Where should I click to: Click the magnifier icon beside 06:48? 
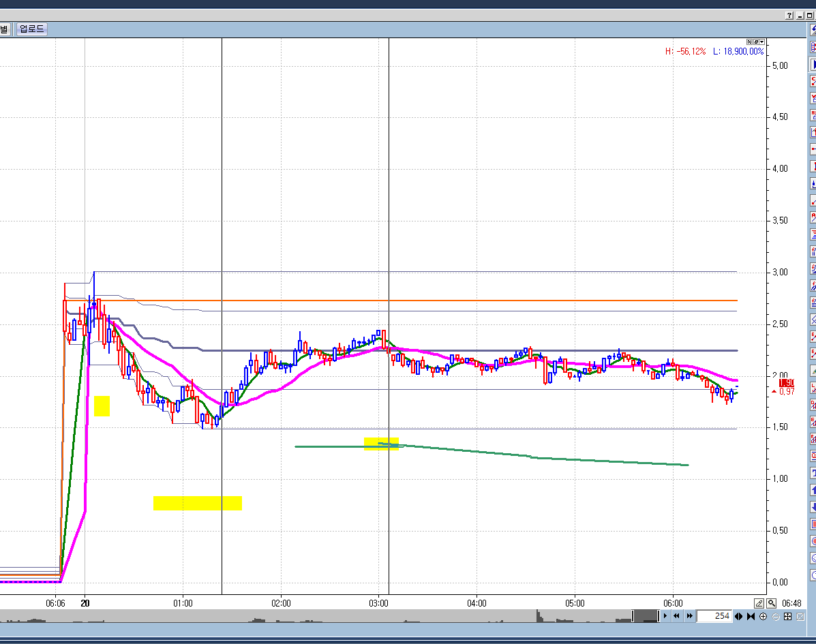(771, 603)
